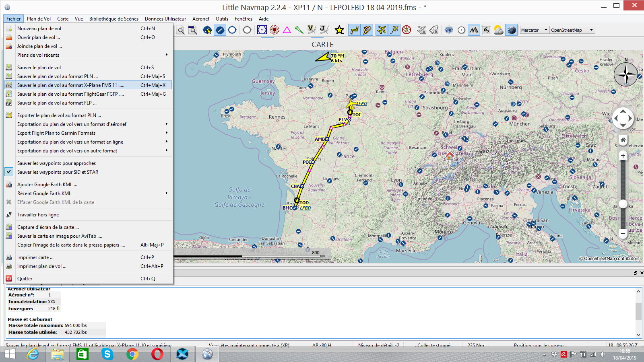
Task: Click Quitter in the Fichier menu
Action: tap(25, 279)
